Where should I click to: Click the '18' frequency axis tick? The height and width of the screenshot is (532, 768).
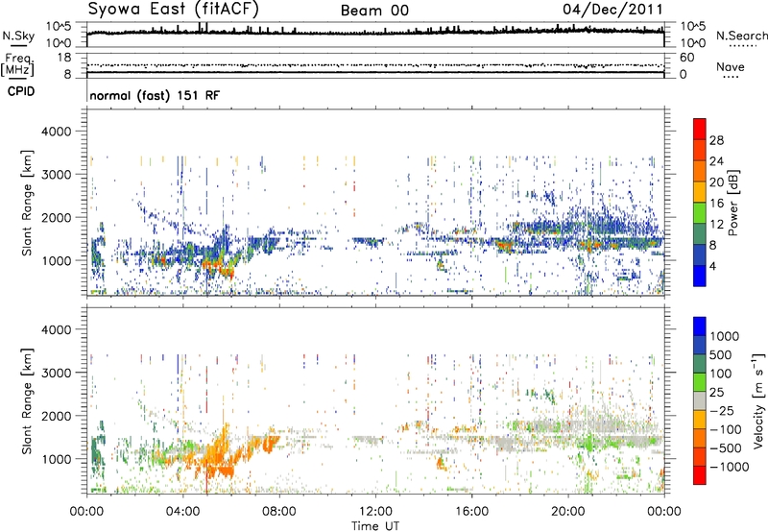[64, 58]
